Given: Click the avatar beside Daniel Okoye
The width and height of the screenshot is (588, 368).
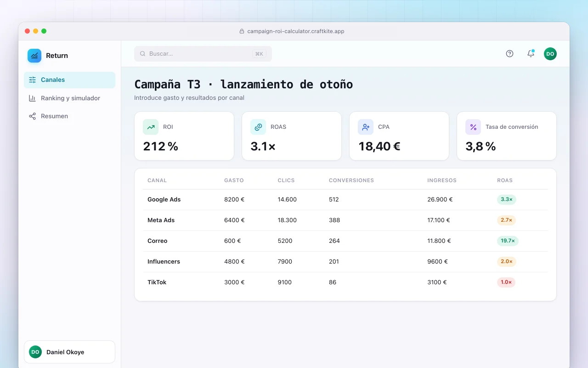Looking at the screenshot, I should click(x=35, y=352).
